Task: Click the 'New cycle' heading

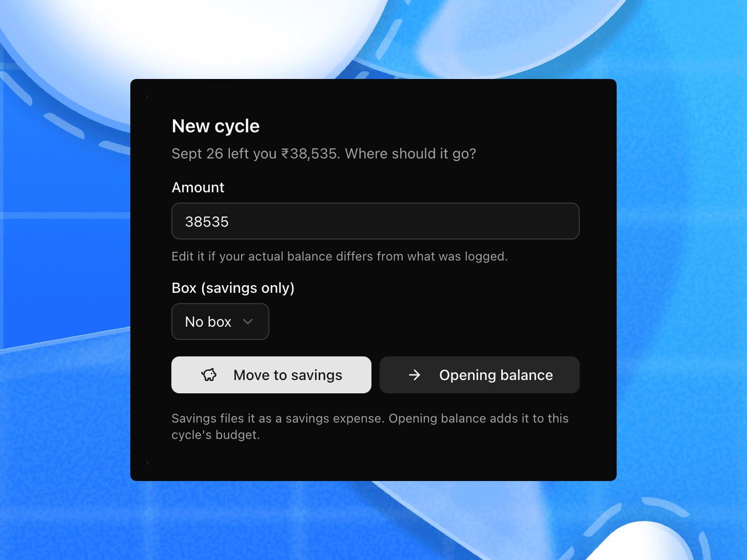Action: 215,126
